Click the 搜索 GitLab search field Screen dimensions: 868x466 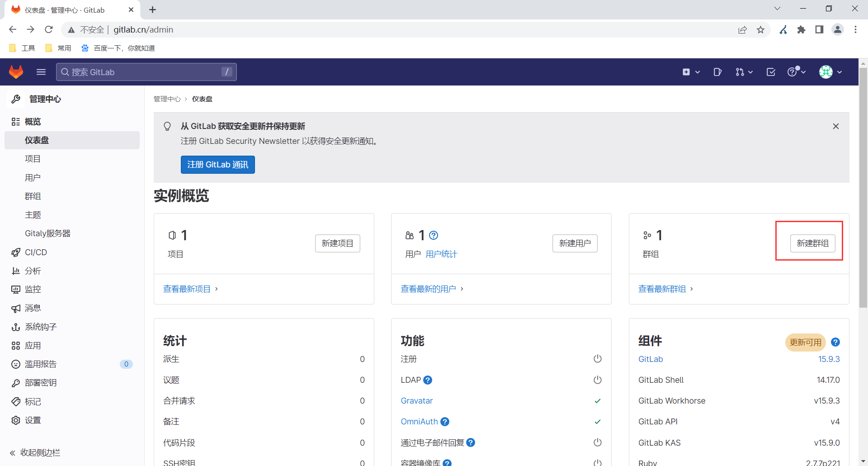[x=146, y=72]
